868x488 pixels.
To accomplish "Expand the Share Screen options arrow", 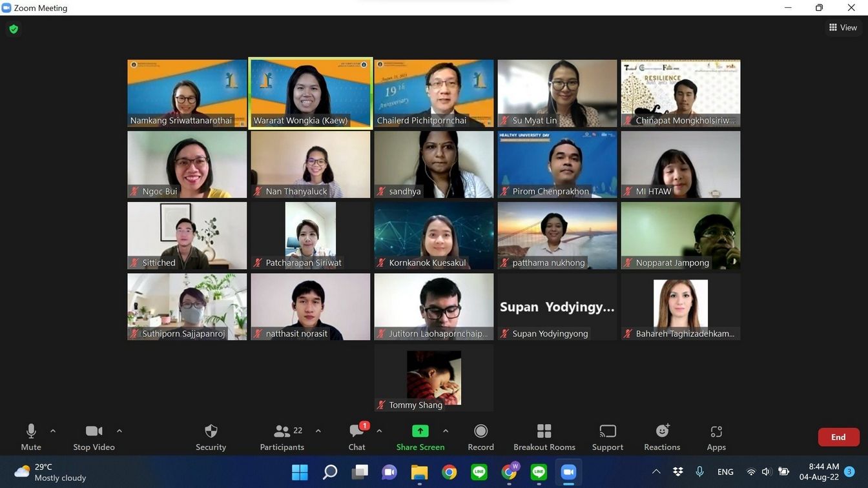I will tap(446, 431).
